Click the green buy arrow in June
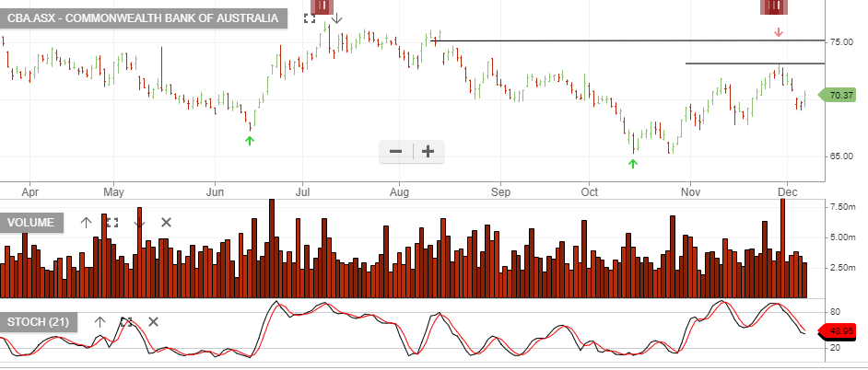The image size is (868, 370). tap(250, 141)
